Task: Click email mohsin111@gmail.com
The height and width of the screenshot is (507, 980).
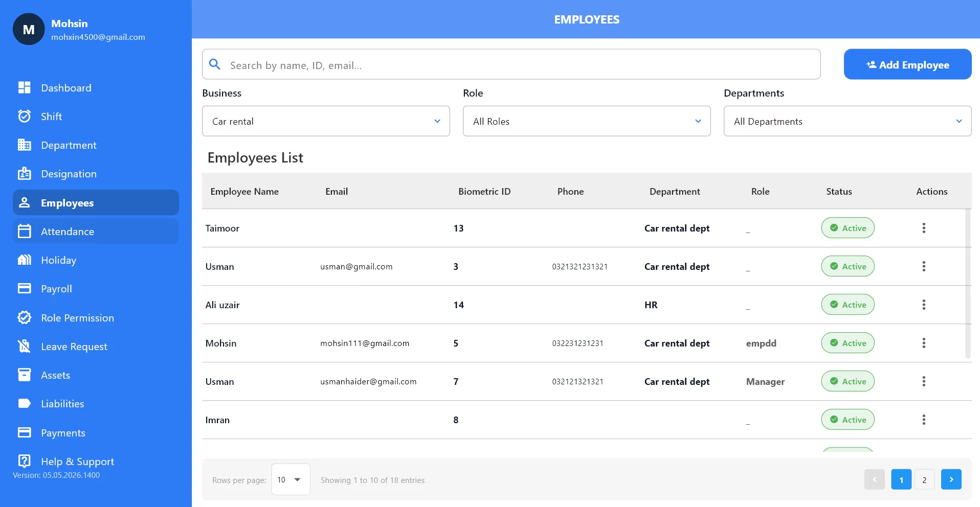Action: coord(365,343)
